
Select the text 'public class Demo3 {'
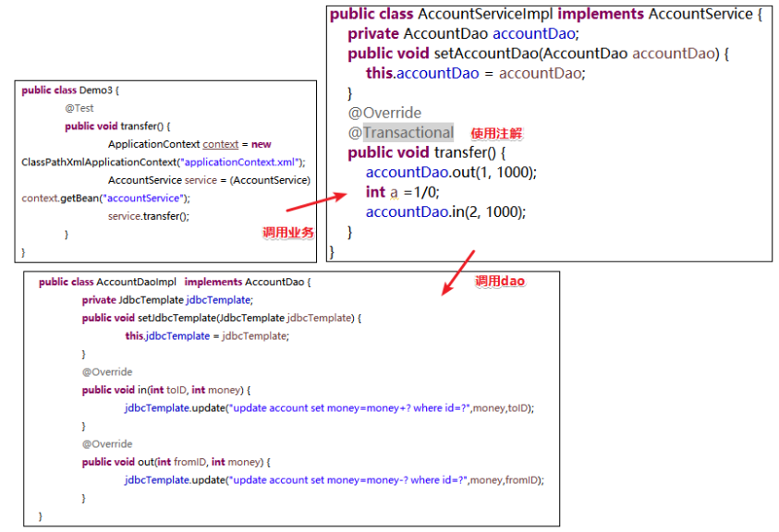coord(70,91)
